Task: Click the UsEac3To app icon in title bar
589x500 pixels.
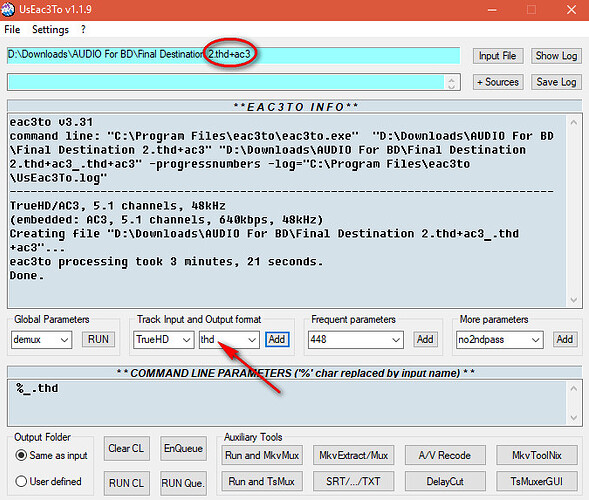Action: click(x=8, y=9)
